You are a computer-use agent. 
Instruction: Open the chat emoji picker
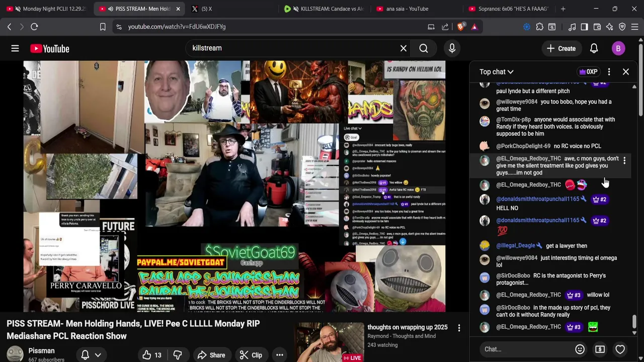tap(580, 349)
